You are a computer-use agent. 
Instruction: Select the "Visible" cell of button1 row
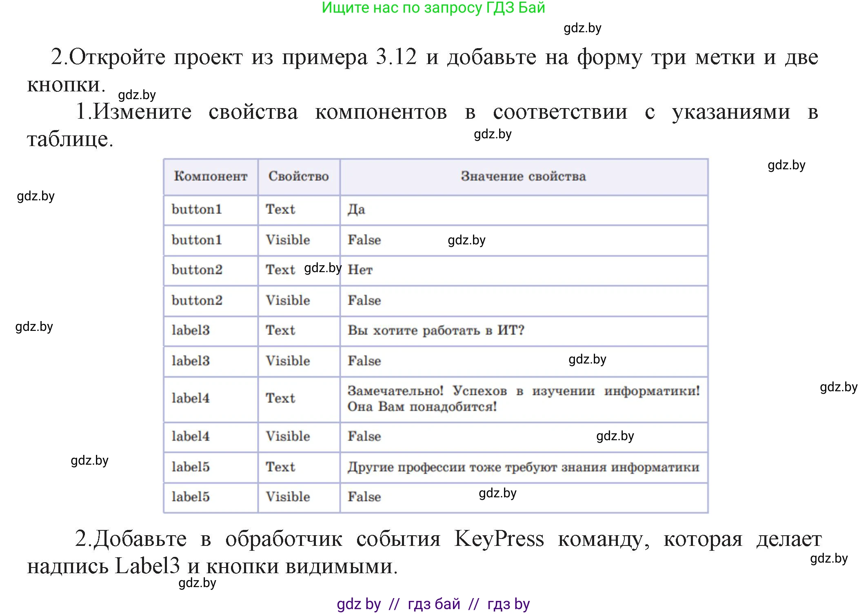[287, 240]
